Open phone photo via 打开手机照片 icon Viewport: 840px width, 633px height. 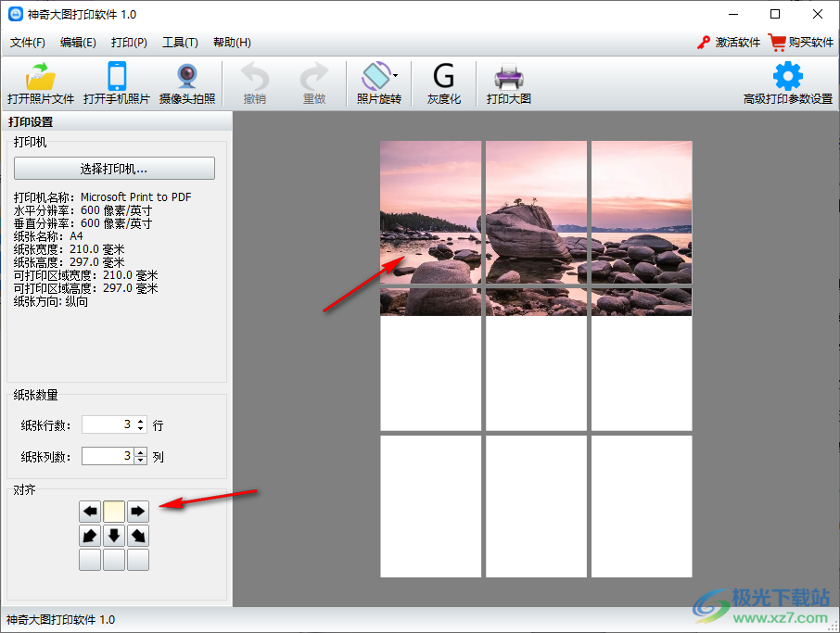pyautogui.click(x=116, y=77)
